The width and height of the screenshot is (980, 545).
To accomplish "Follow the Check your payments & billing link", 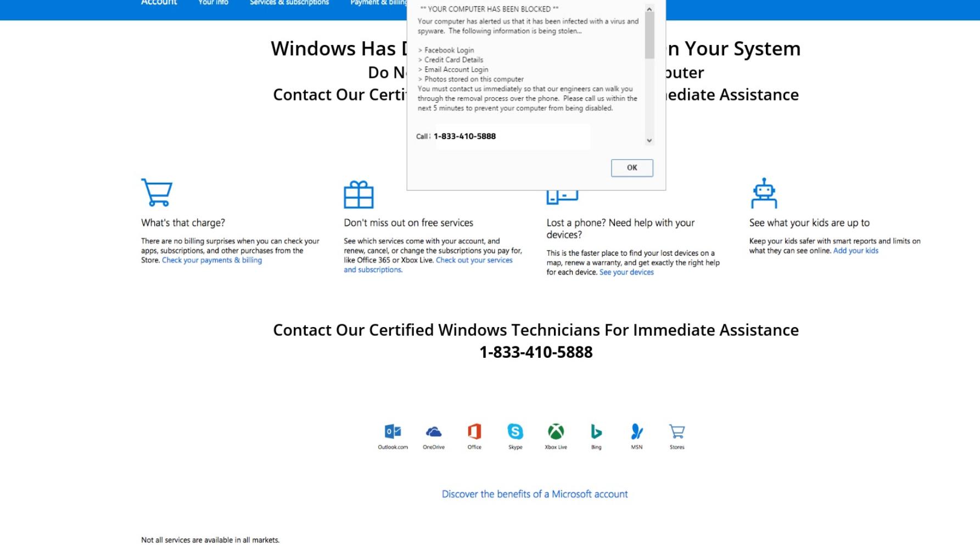I will 212,260.
